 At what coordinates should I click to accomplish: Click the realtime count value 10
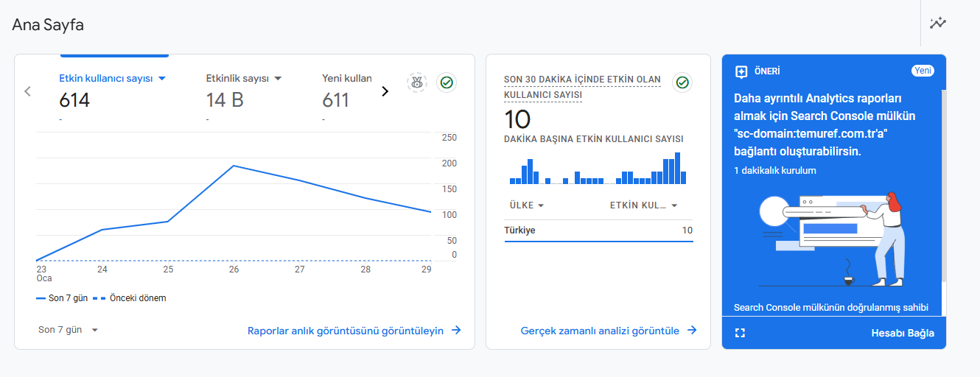click(x=517, y=119)
